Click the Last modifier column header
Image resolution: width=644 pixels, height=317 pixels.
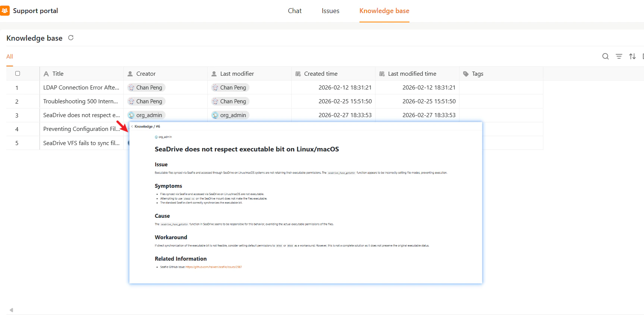[x=249, y=74]
